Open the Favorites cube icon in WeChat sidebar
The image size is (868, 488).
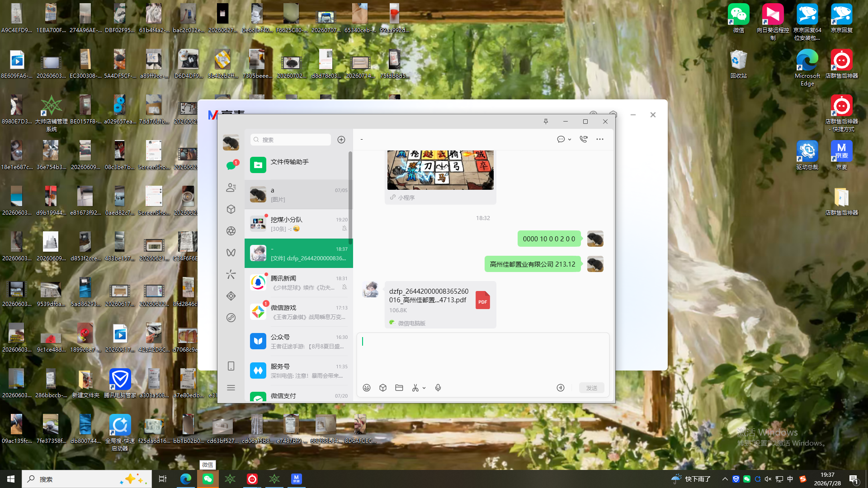231,209
